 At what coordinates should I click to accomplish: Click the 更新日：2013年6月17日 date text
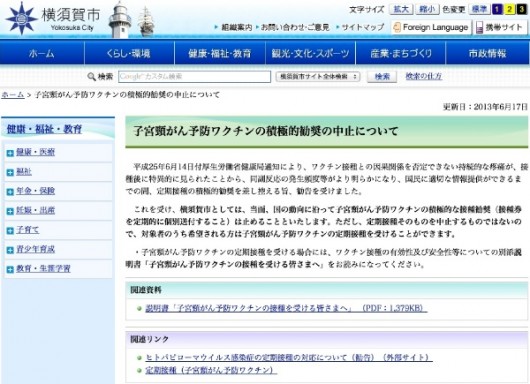485,107
